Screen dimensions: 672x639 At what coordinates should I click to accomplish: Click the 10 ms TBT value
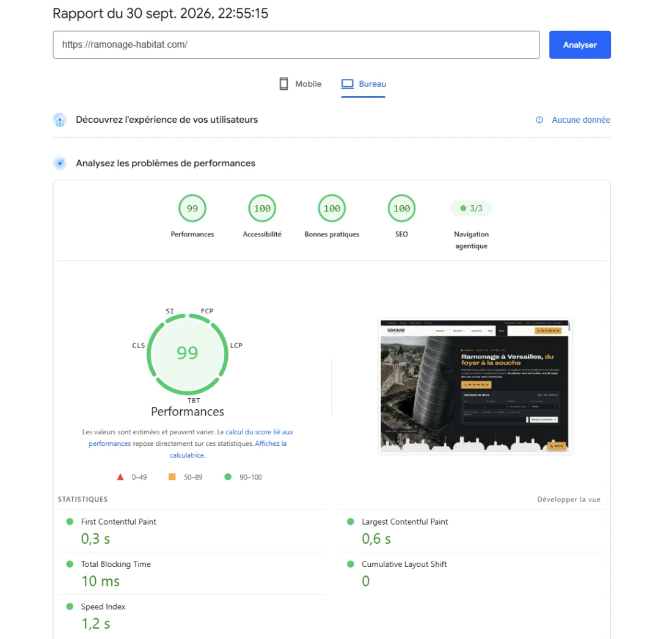101,582
